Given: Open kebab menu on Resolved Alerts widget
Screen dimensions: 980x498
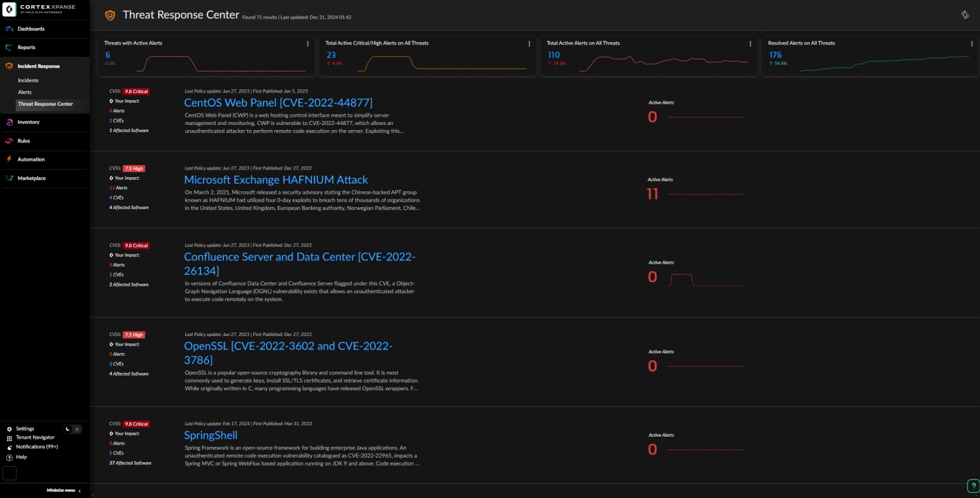Looking at the screenshot, I should point(972,43).
